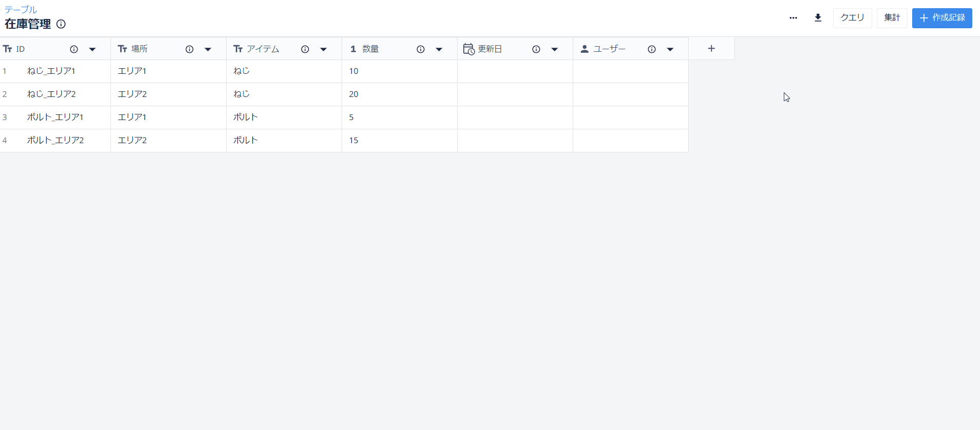Screen dimensions: 980x430
Task: Click the 集計 button
Action: [892, 18]
